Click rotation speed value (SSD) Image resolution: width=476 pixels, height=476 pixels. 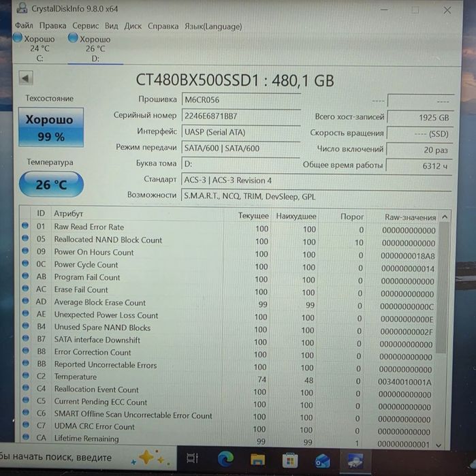click(420, 134)
